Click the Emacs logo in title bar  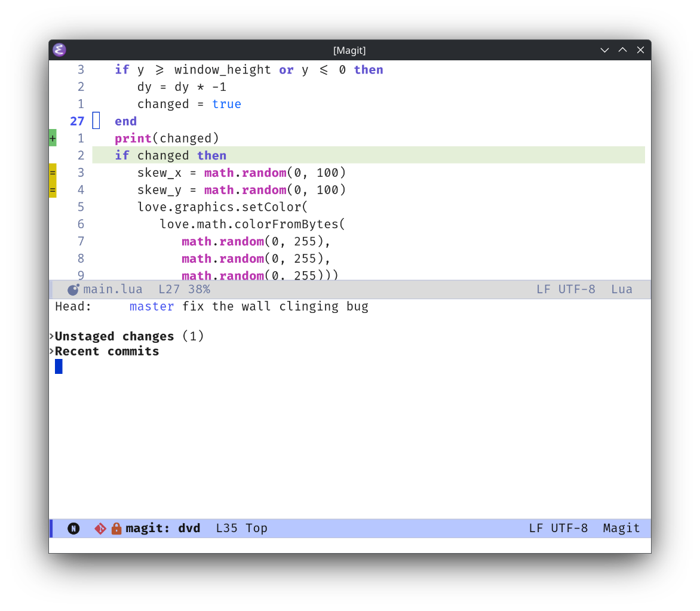pyautogui.click(x=59, y=50)
